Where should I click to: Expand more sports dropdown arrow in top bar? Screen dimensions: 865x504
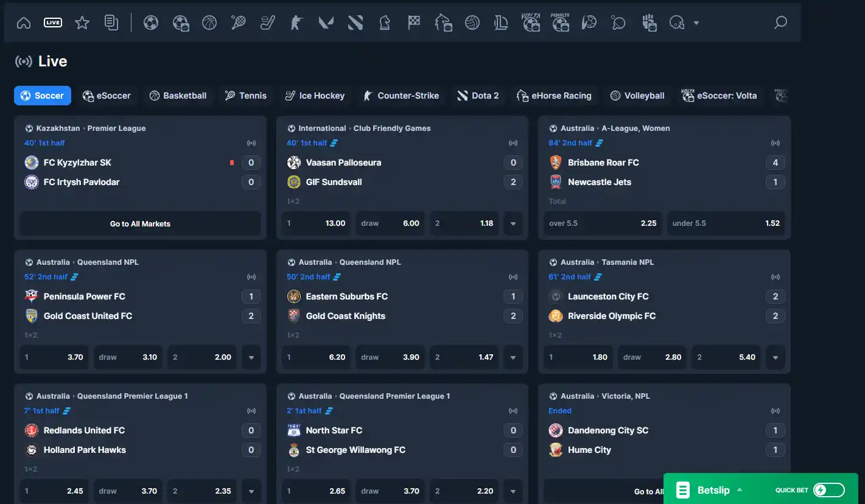(x=696, y=23)
